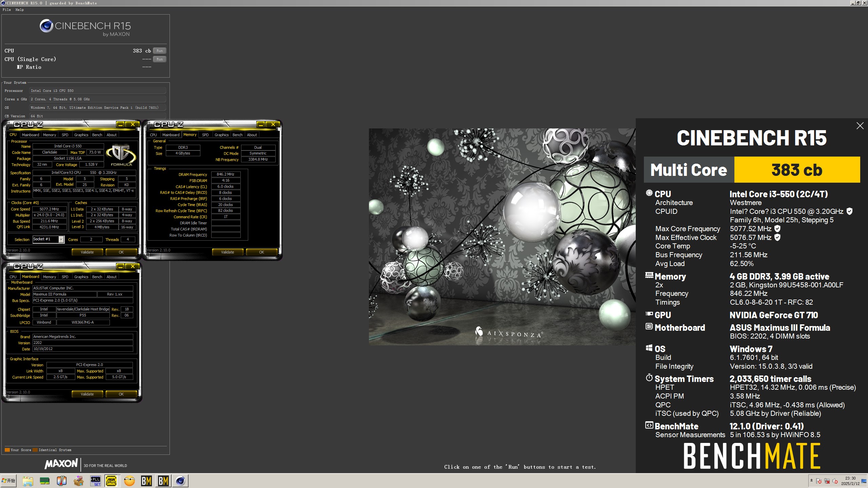Screen dimensions: 868x488
Task: Open the green RAM module taskbar icon
Action: pos(45,481)
